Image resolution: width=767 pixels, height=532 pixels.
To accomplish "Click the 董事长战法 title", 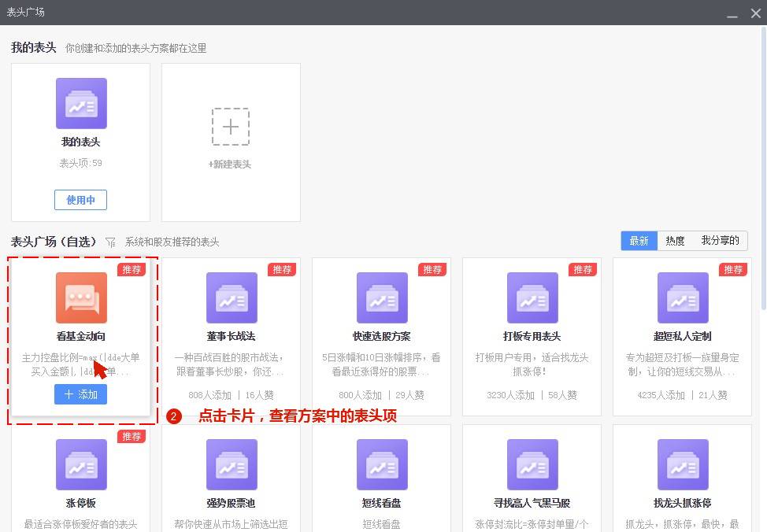I will [x=231, y=336].
